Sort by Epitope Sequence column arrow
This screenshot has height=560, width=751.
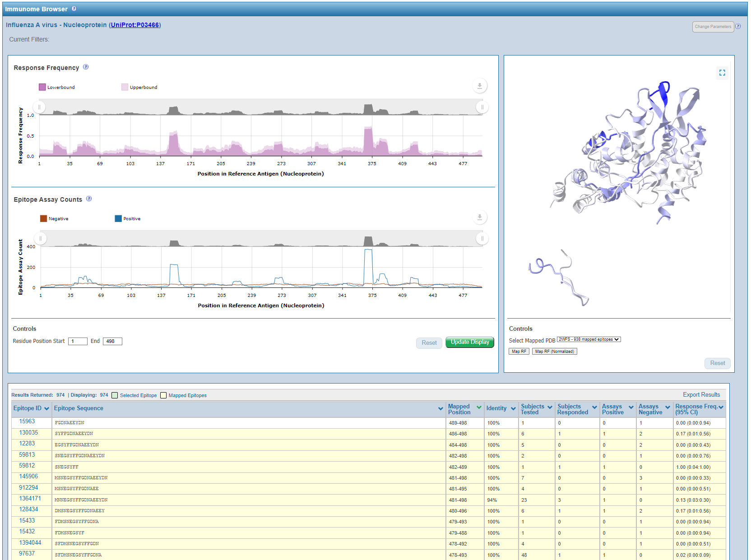point(440,408)
